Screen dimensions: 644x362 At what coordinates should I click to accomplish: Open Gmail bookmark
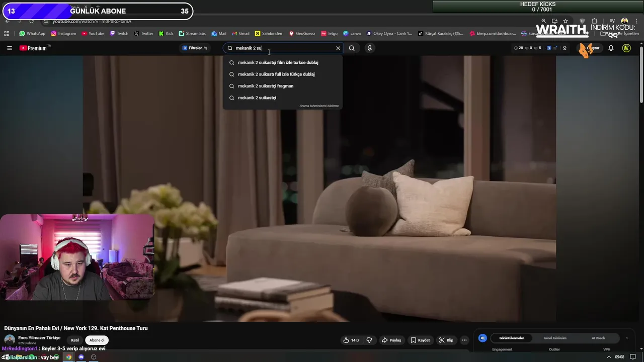point(240,34)
